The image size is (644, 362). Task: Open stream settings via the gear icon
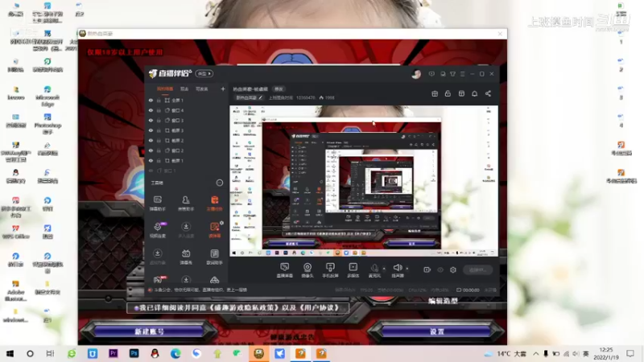pos(453,269)
